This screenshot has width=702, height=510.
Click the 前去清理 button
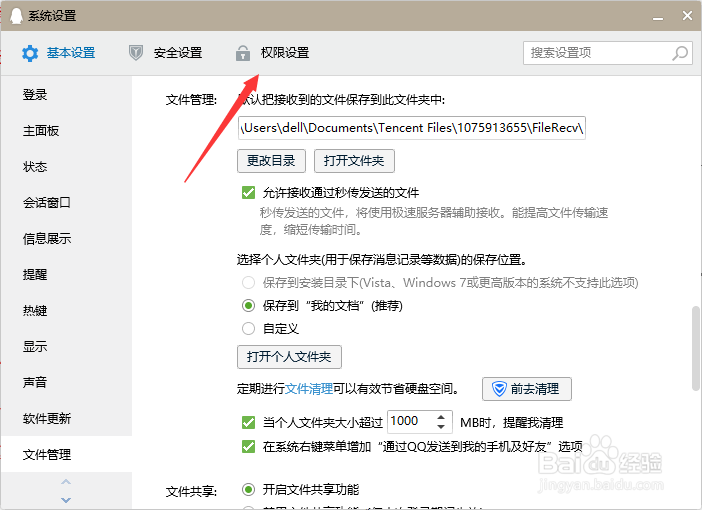(527, 389)
